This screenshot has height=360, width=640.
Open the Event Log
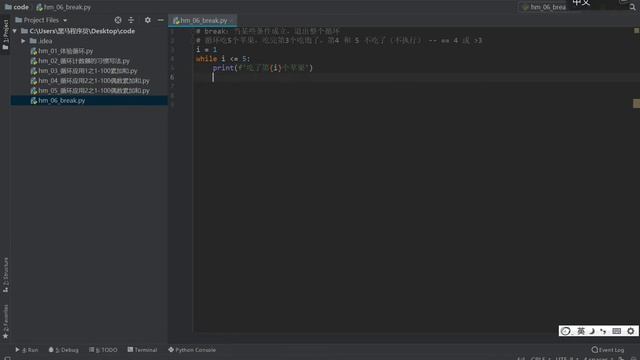click(x=607, y=350)
